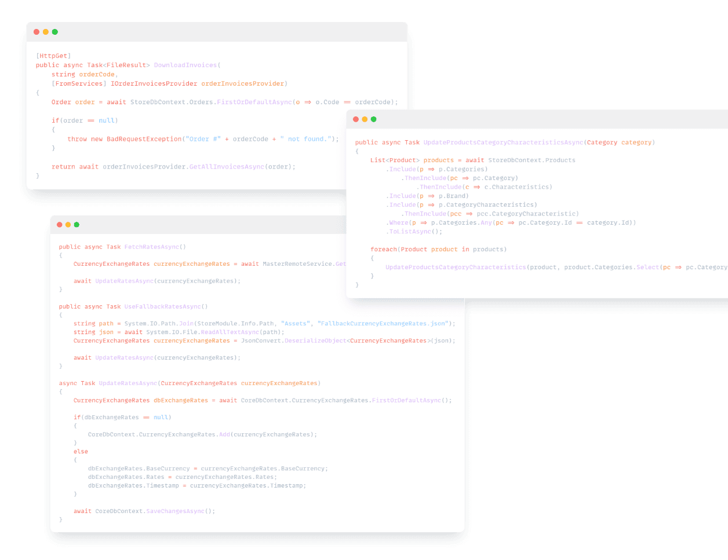Click yellow dot on FetchRatesAsync window
Viewport: 728px width, 560px height.
[x=68, y=225]
